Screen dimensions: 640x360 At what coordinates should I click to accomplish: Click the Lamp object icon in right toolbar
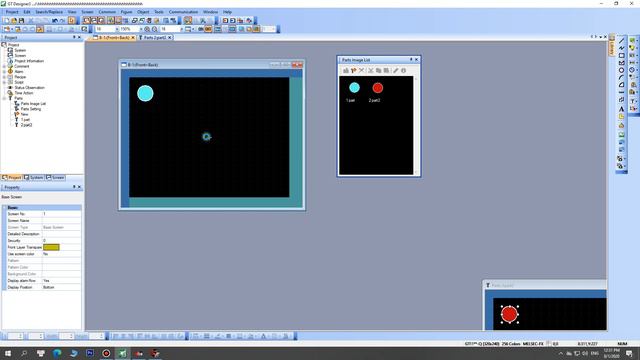pos(633,48)
